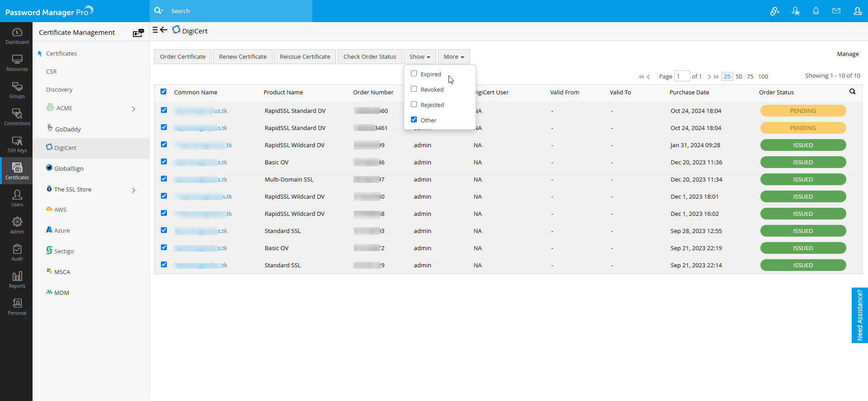This screenshot has height=401, width=868.
Task: Expand the ACME submenu arrow
Action: point(133,109)
